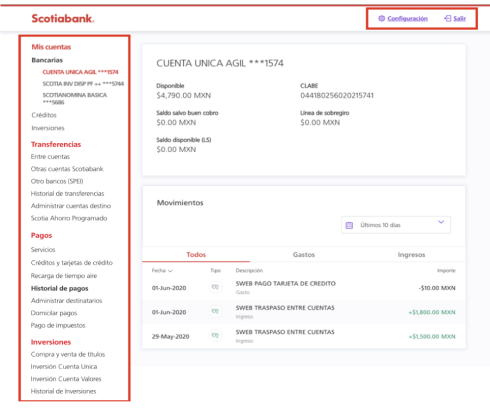The width and height of the screenshot is (490, 408).
Task: Switch to the Todos tab
Action: 196,255
